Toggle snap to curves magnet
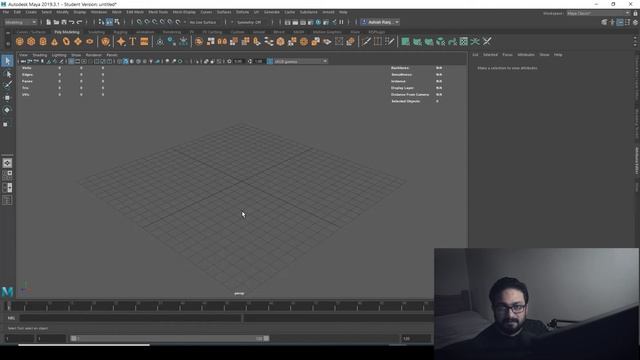Image resolution: width=640 pixels, height=360 pixels. click(x=147, y=22)
